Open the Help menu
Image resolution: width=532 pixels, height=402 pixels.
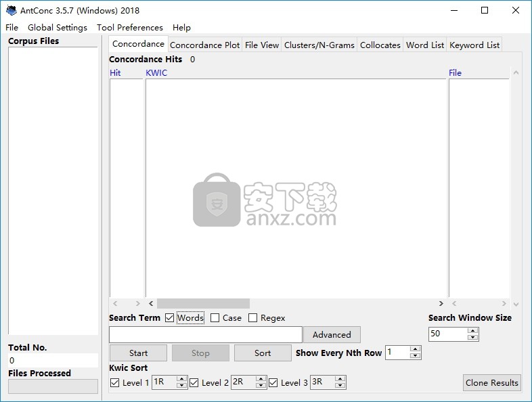pos(181,28)
